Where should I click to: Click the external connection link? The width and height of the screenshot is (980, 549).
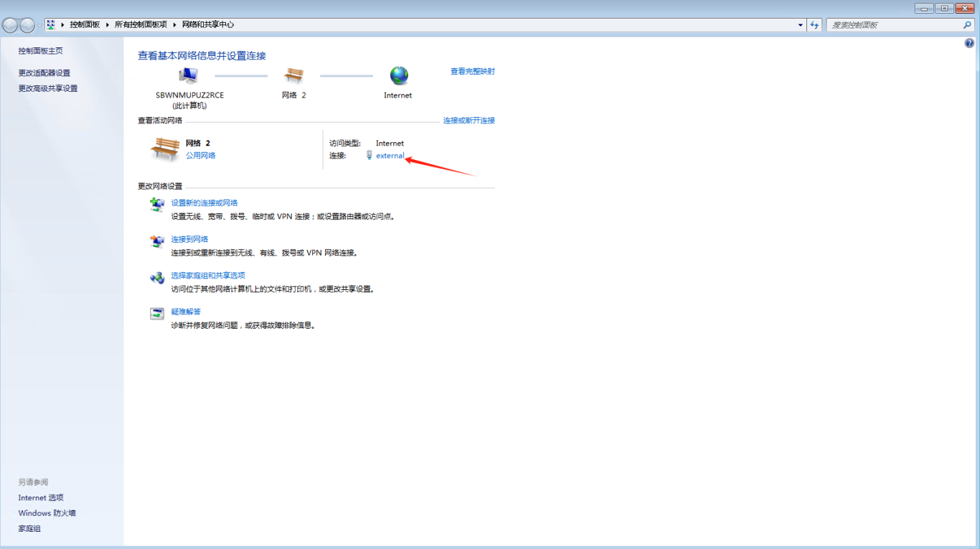[x=390, y=156]
